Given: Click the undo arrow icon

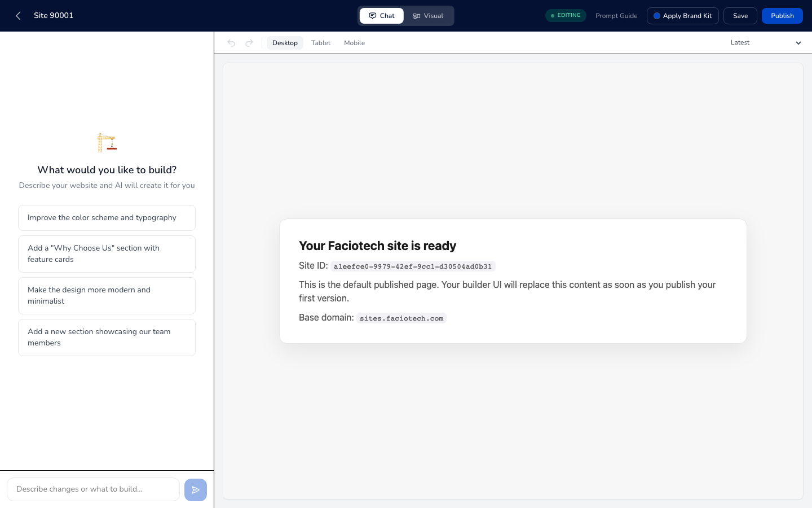Looking at the screenshot, I should (x=231, y=43).
